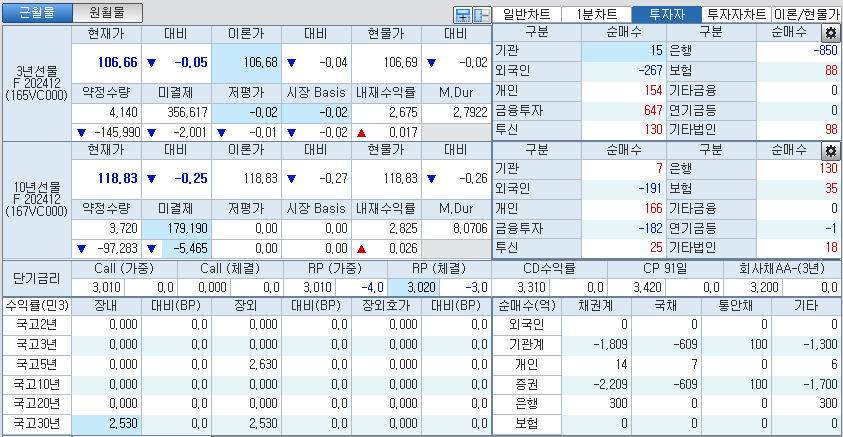Select the 국고20년 row label
Image resolution: width=843 pixels, height=437 pixels.
pos(37,404)
